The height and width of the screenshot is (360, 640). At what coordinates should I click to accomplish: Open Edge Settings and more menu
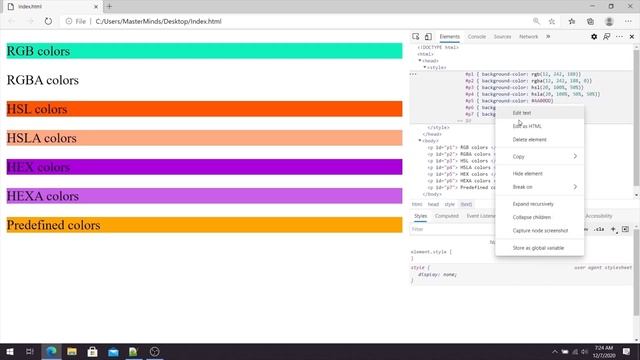[x=628, y=21]
